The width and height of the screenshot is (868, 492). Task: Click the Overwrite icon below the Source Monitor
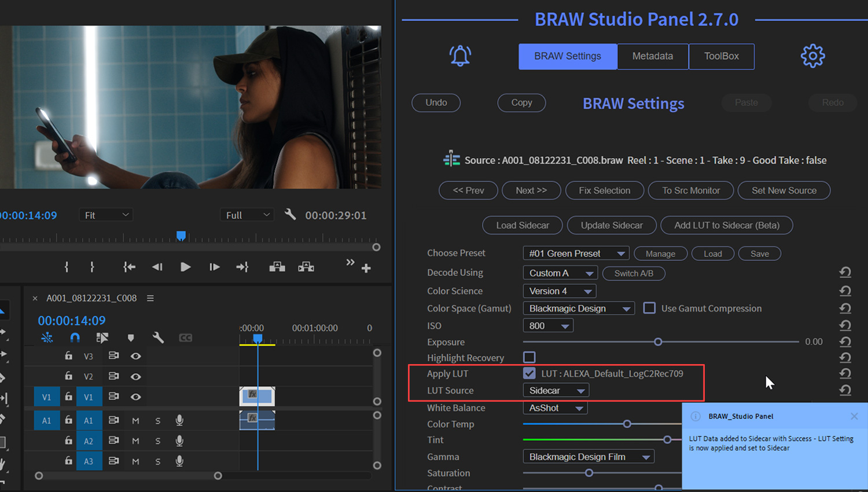(306, 267)
